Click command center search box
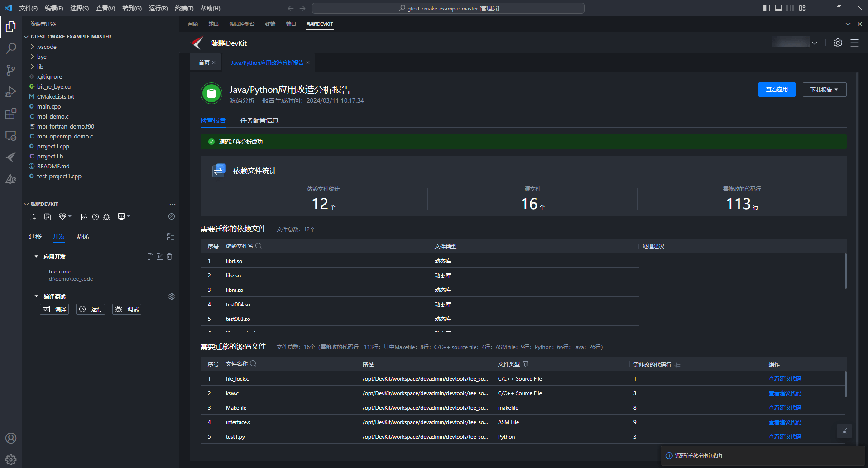 [x=448, y=8]
